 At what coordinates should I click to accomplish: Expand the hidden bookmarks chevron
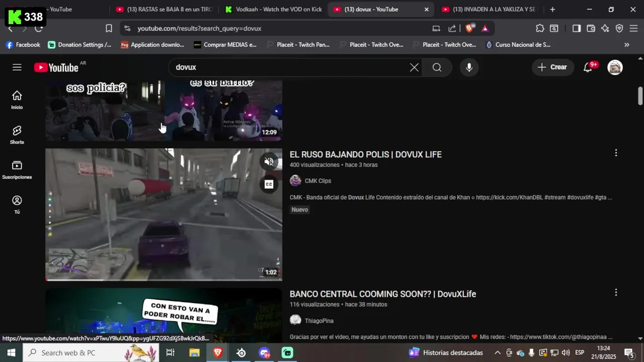point(627,45)
